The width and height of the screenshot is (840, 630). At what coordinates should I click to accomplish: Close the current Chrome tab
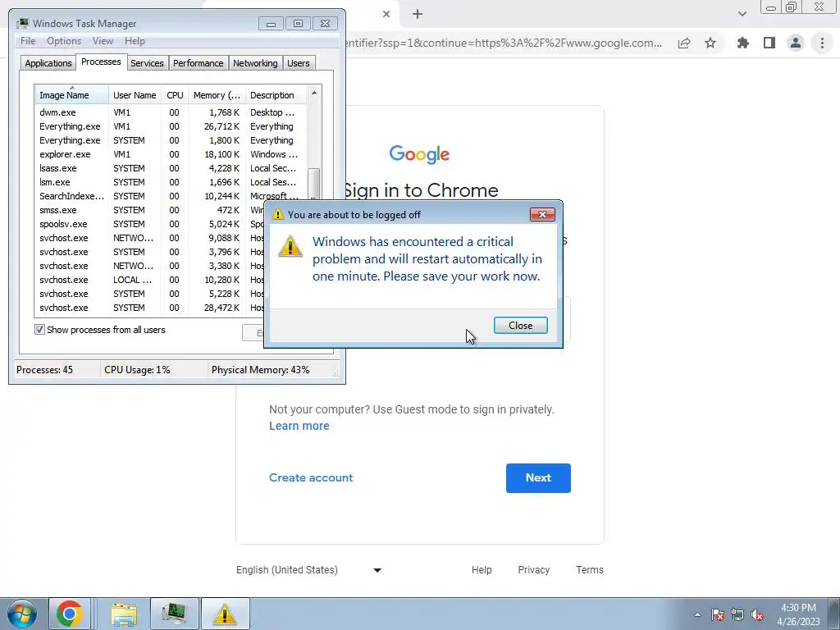(x=386, y=14)
